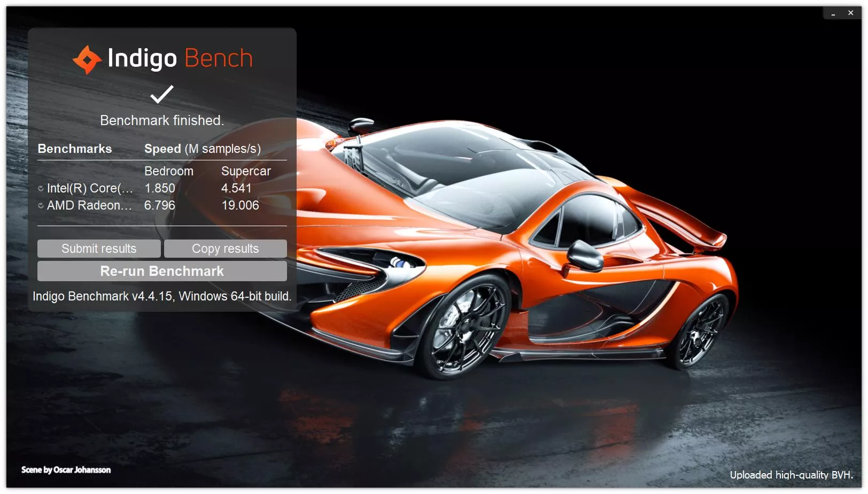Expand the AMD Radeon device row
Viewport: 868px width, 494px height.
pyautogui.click(x=41, y=205)
